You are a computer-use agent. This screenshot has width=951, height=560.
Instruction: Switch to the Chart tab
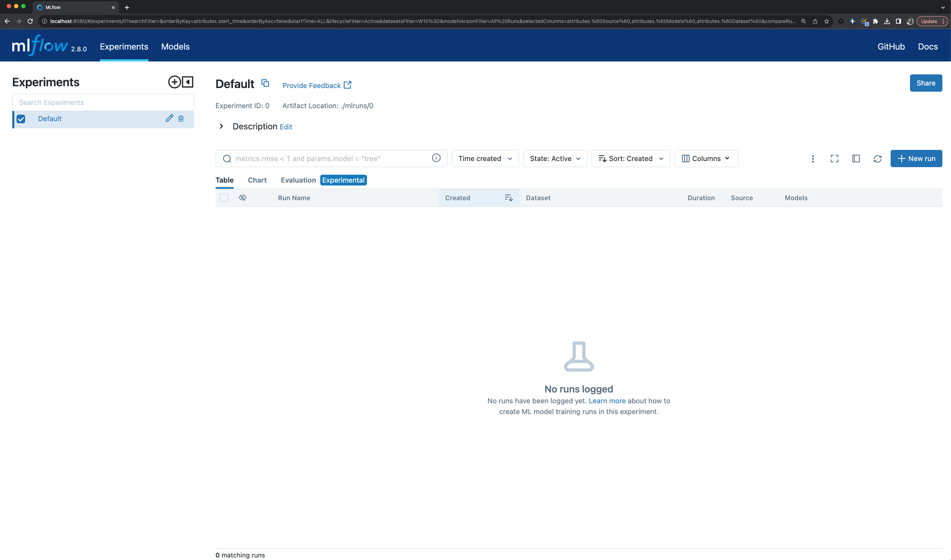(257, 180)
